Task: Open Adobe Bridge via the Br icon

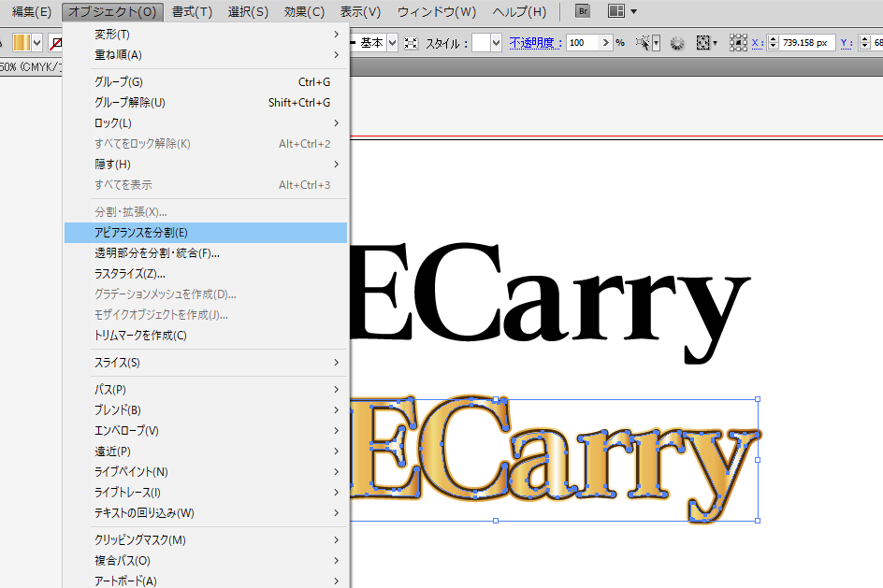Action: tap(583, 12)
